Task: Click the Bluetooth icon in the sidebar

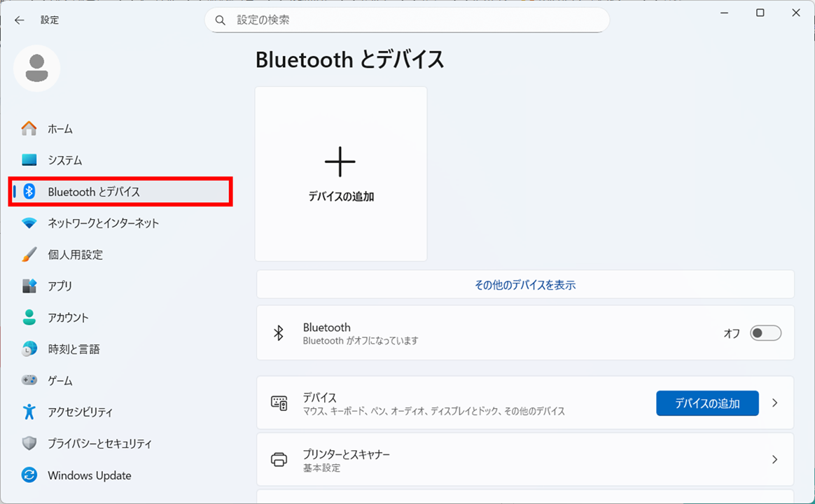Action: tap(29, 192)
